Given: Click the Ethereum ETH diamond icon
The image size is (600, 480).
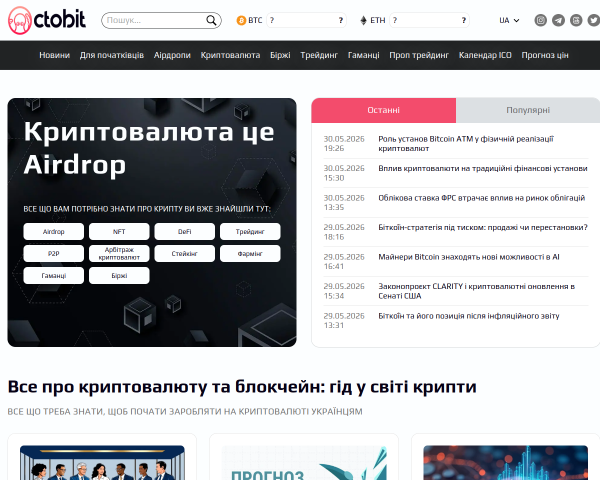Looking at the screenshot, I should (x=364, y=20).
